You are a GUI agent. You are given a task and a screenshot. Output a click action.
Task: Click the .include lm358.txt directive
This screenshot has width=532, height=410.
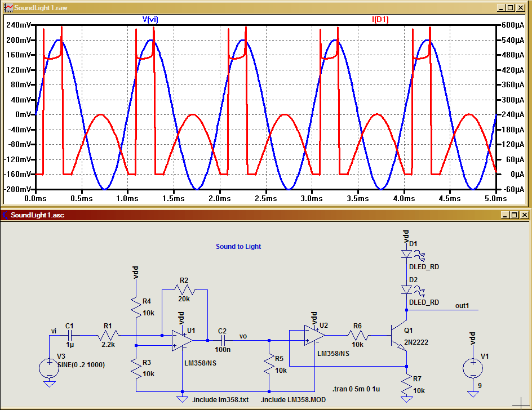click(x=220, y=400)
